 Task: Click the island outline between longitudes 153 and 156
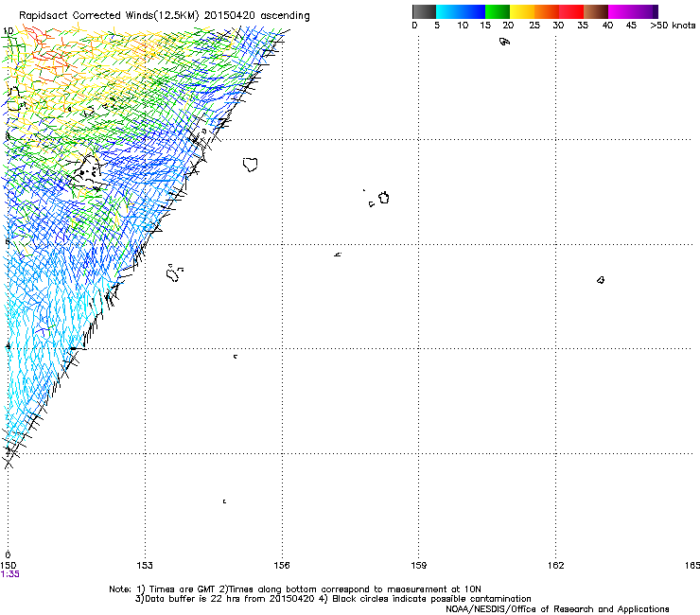(x=251, y=165)
